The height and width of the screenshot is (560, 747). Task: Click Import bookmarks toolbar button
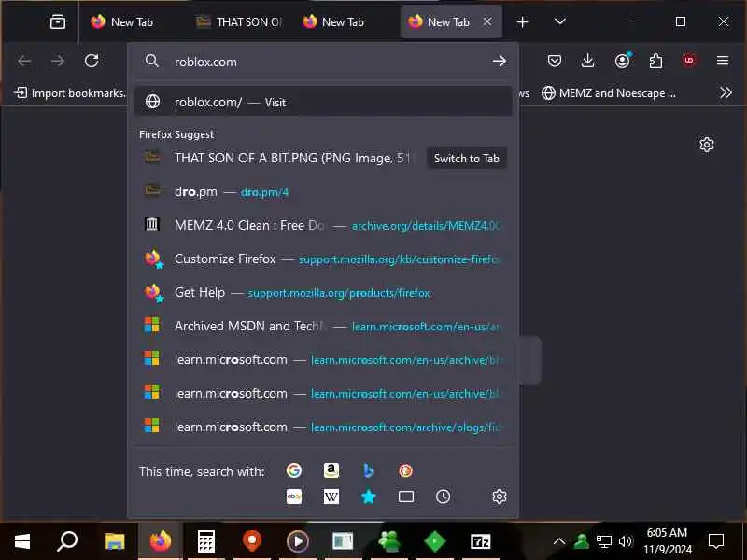71,92
